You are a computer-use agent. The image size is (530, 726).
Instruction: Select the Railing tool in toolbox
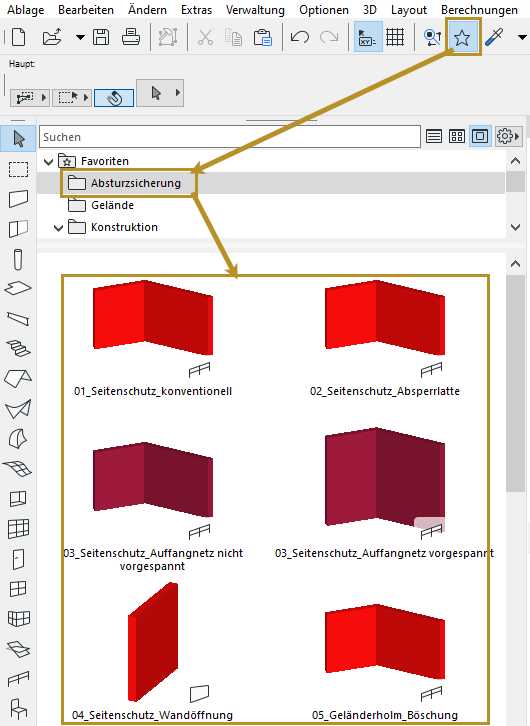coord(18,679)
